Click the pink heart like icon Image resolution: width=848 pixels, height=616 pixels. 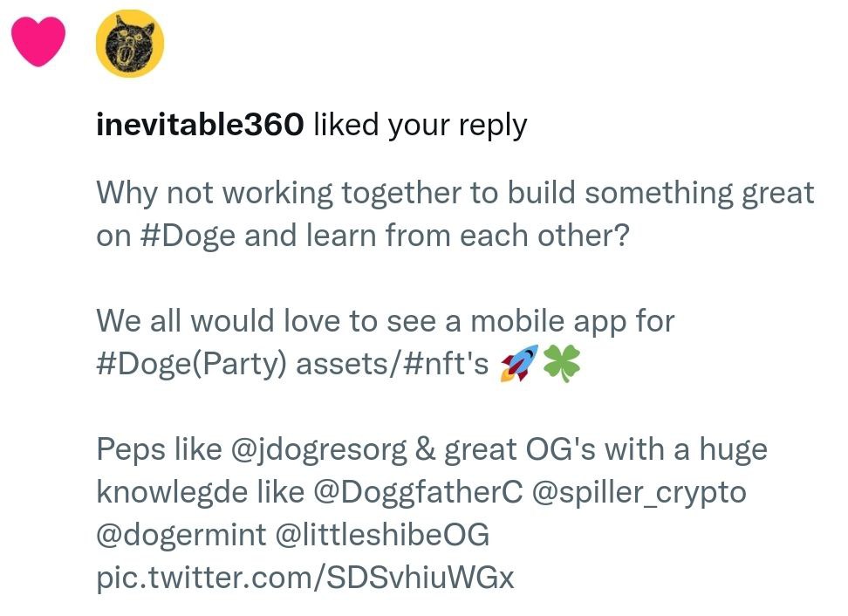(38, 41)
